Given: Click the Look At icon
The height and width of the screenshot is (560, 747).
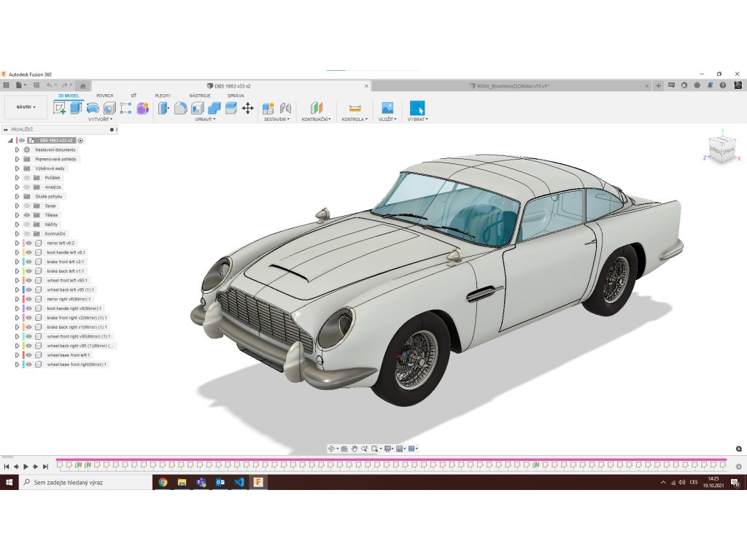Looking at the screenshot, I should point(344,448).
